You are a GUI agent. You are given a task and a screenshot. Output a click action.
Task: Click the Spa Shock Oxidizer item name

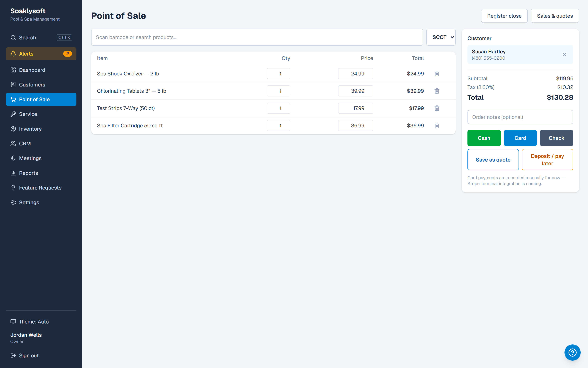tap(128, 73)
